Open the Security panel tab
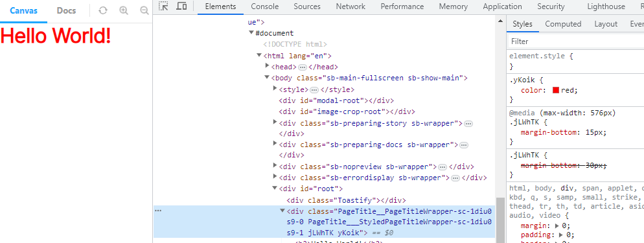Screen dimensions: 644x243 click(551, 6)
